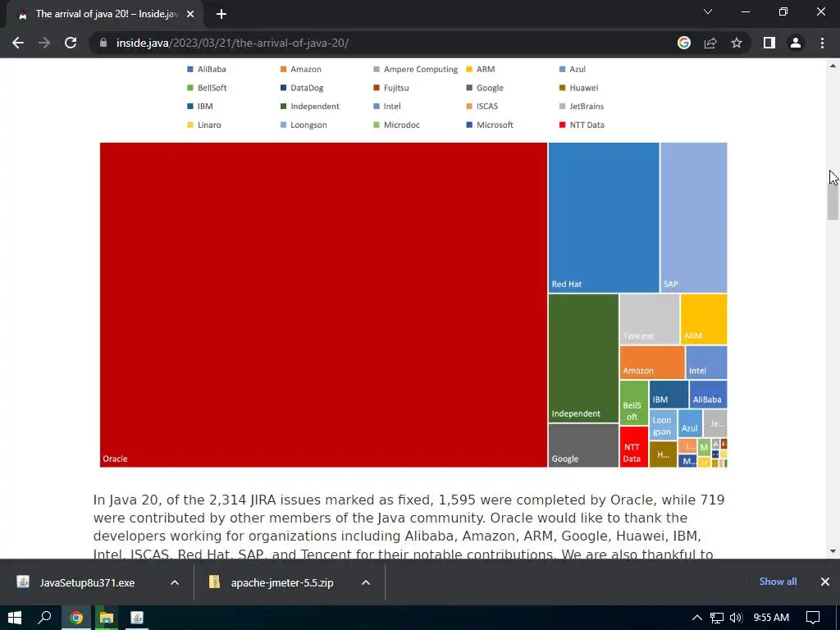This screenshot has height=630, width=840.
Task: Click the IBM treemap block
Action: 669,395
